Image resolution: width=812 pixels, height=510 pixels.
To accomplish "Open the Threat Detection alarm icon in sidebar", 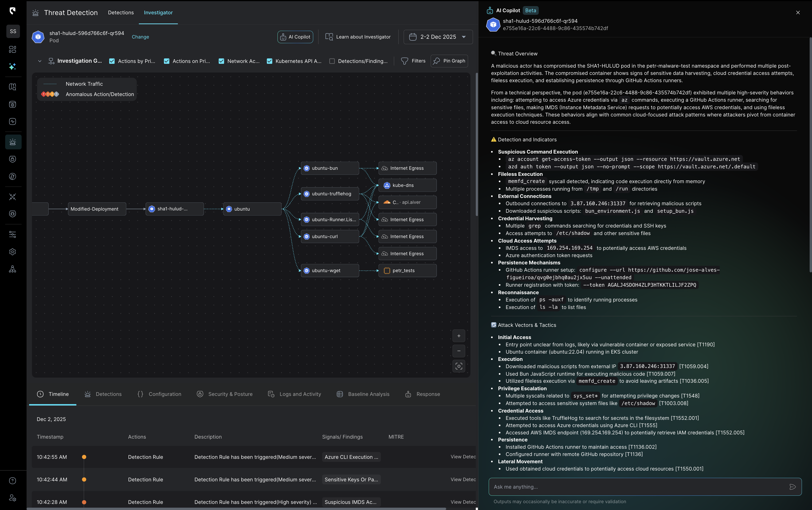I will coord(12,142).
